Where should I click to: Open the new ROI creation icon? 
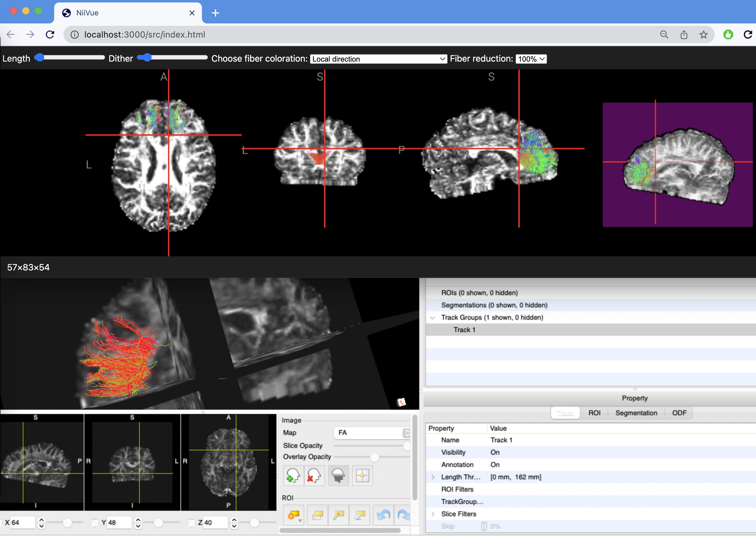tap(293, 515)
